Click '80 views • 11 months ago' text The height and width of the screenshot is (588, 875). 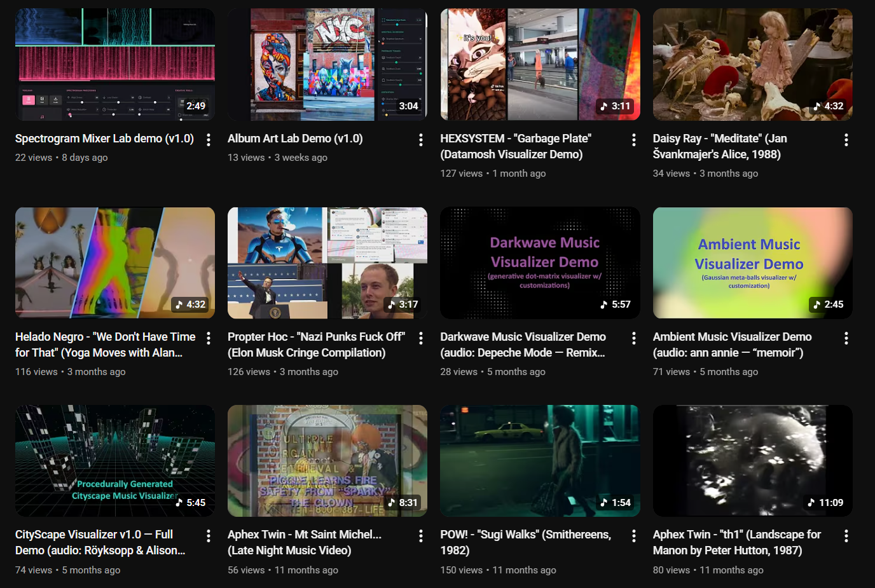708,570
